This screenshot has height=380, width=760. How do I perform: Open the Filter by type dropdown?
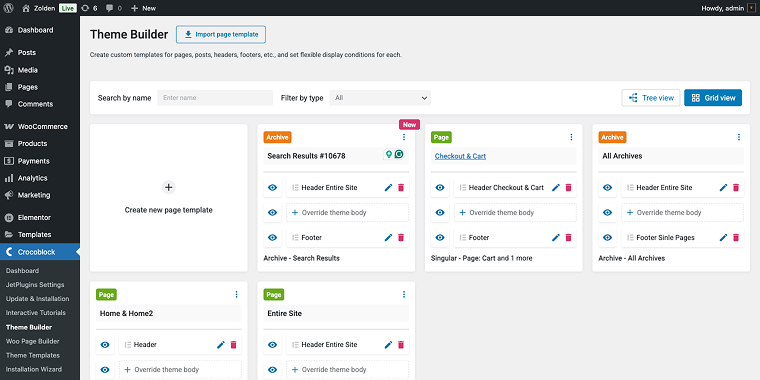380,98
